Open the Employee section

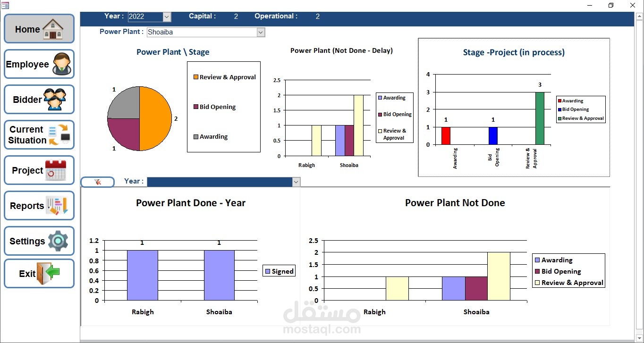click(x=39, y=64)
